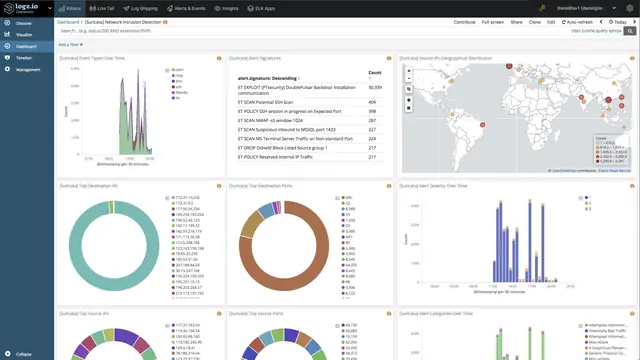The height and width of the screenshot is (360, 640).
Task: Click orange icon on Top Source Ports panel
Action: [x=389, y=314]
